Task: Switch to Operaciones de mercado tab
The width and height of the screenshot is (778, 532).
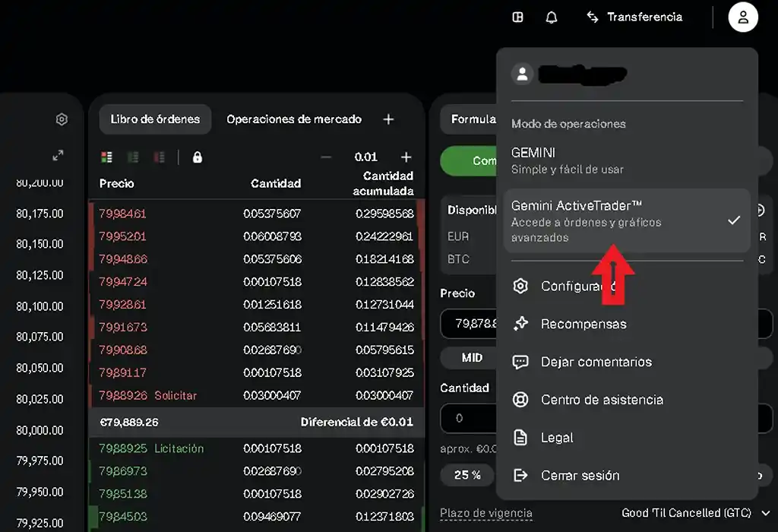Action: (x=294, y=119)
